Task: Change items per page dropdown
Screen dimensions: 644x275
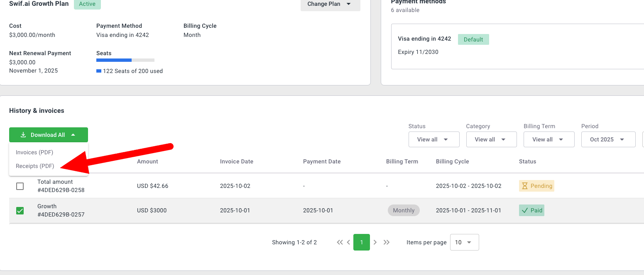Action: 464,242
